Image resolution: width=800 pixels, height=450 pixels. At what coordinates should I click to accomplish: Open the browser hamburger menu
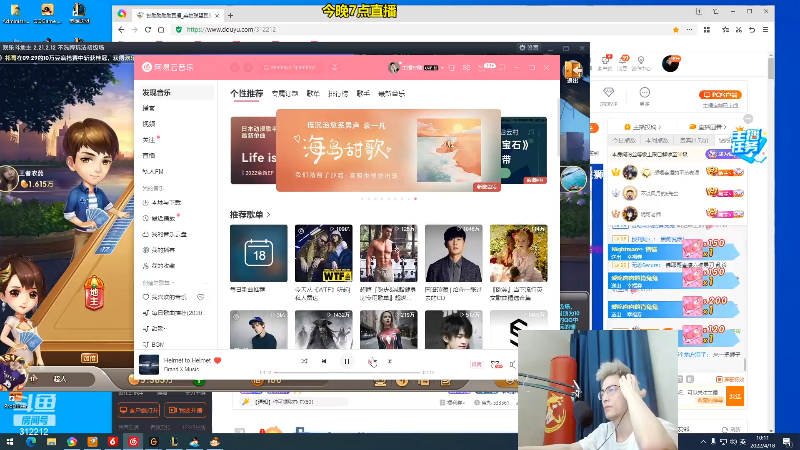click(x=765, y=30)
